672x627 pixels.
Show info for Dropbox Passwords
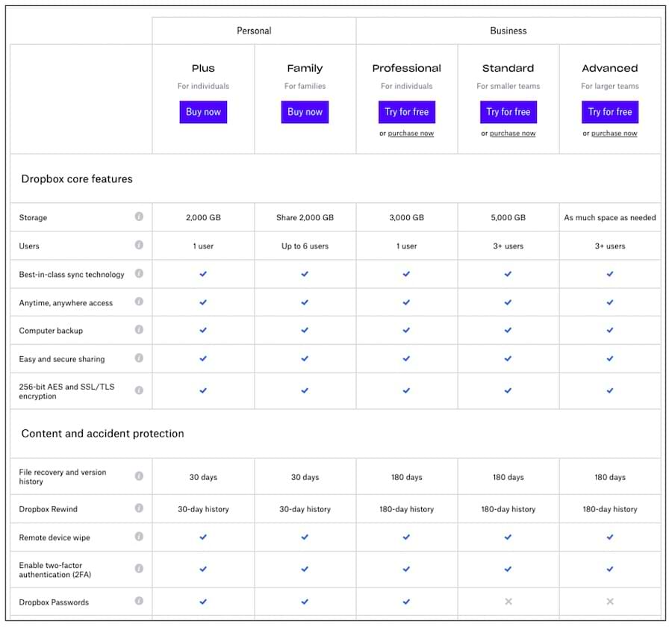(x=139, y=601)
